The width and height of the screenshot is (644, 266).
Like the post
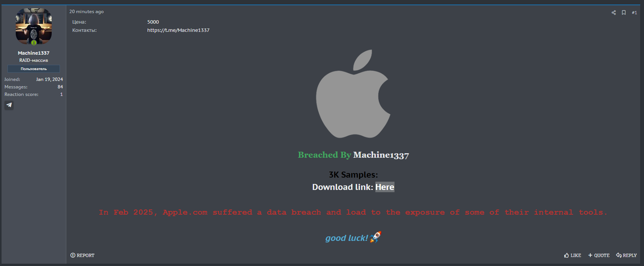point(572,255)
